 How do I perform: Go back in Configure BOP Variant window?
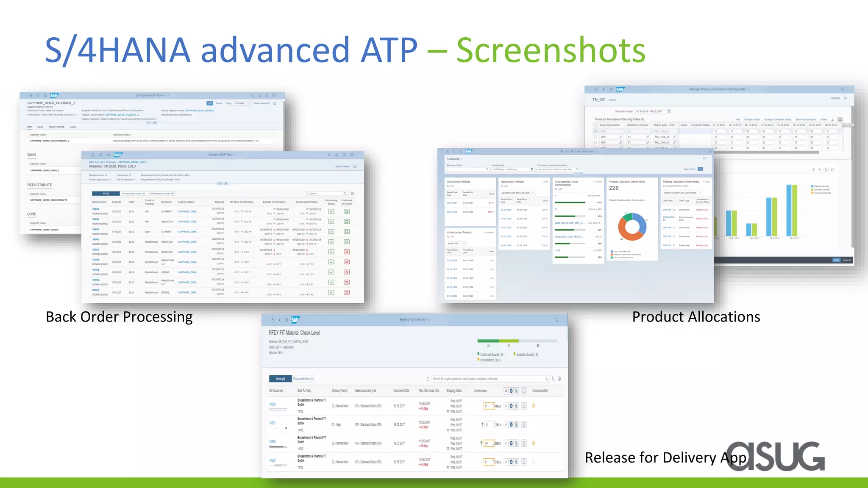(x=38, y=96)
